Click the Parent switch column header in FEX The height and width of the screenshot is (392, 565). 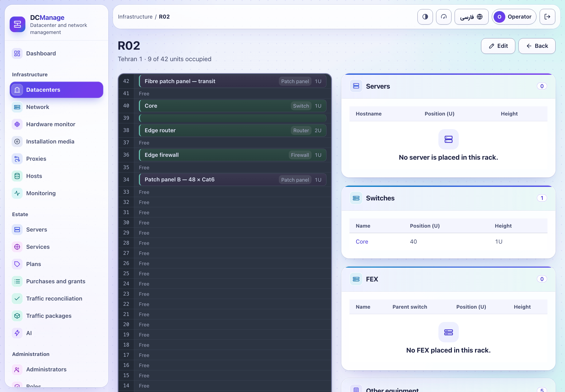point(410,307)
